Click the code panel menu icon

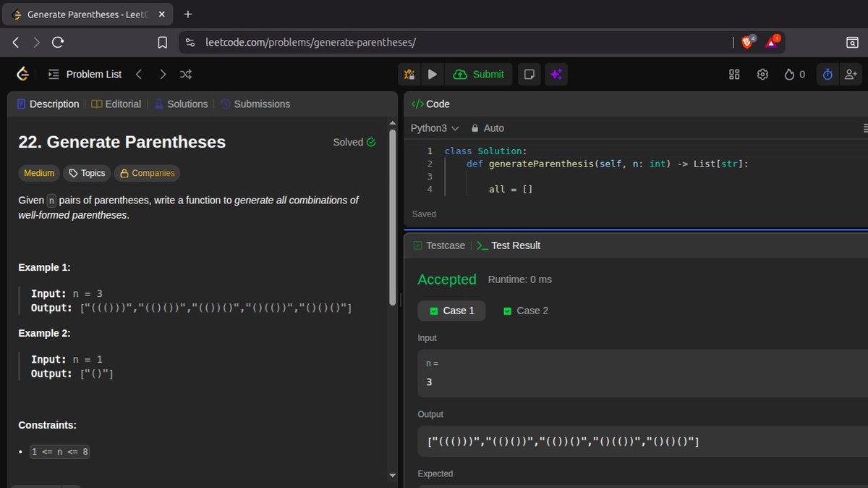point(864,127)
